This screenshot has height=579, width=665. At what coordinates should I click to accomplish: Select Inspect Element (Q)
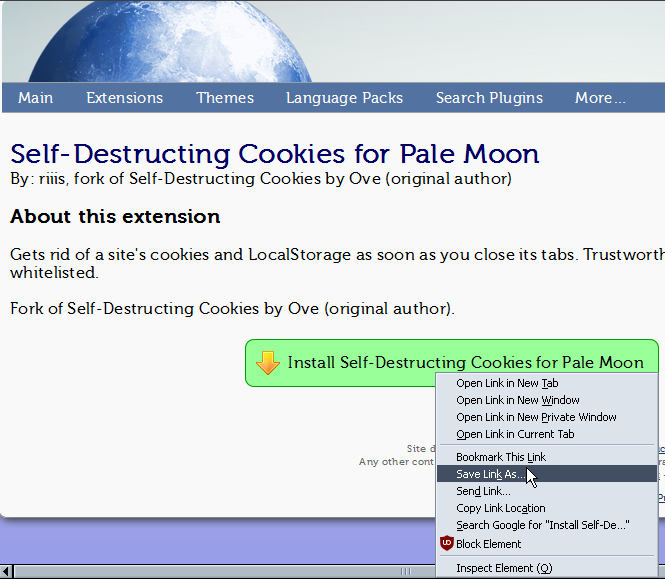[547, 568]
